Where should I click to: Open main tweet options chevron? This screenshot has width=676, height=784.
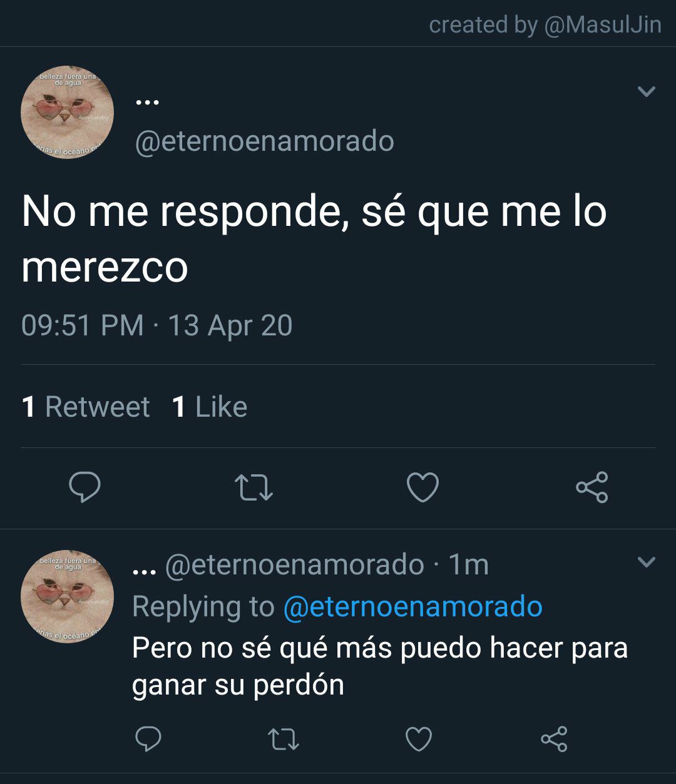[646, 91]
